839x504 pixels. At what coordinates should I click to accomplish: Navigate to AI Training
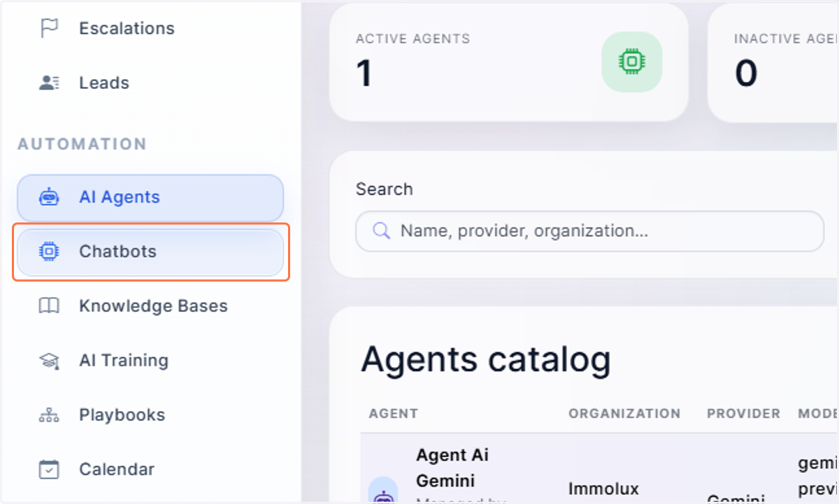(x=150, y=361)
